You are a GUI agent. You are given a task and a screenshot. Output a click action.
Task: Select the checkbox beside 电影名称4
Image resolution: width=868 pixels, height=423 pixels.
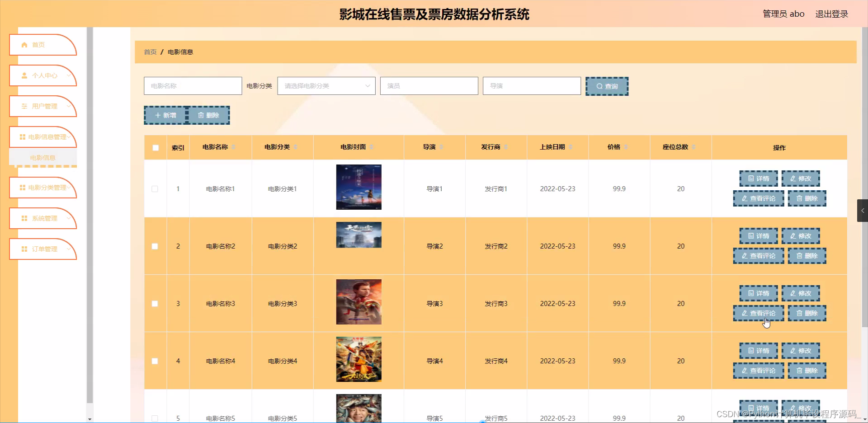click(x=155, y=361)
